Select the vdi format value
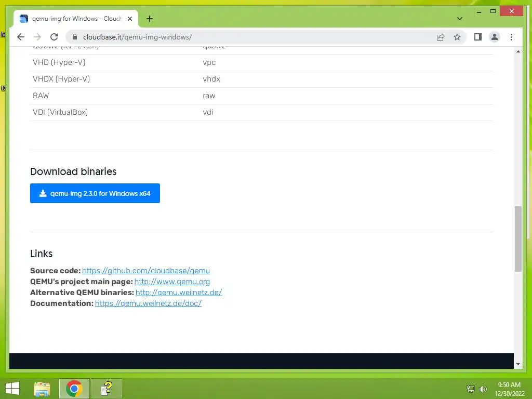This screenshot has height=399, width=532. 208,112
